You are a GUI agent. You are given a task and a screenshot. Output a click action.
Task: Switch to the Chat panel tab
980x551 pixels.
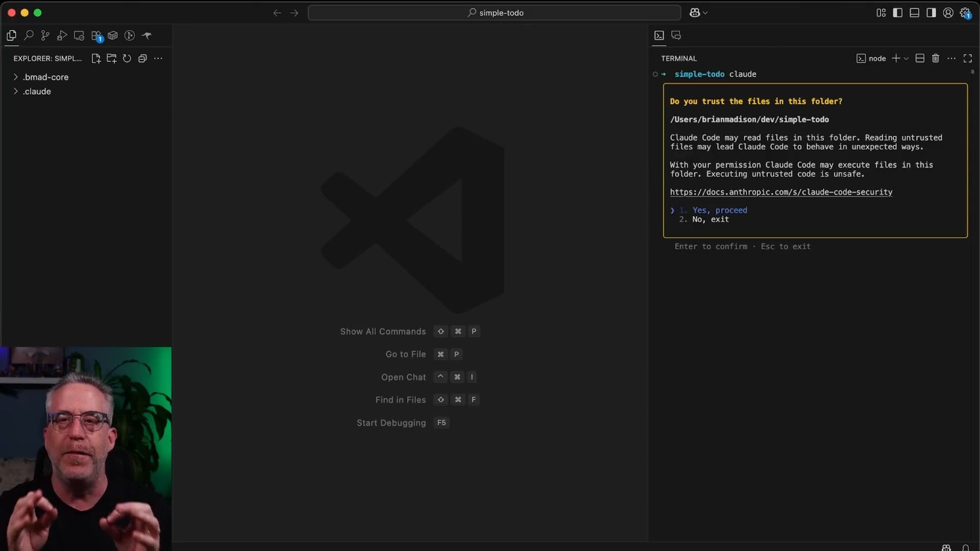(676, 35)
